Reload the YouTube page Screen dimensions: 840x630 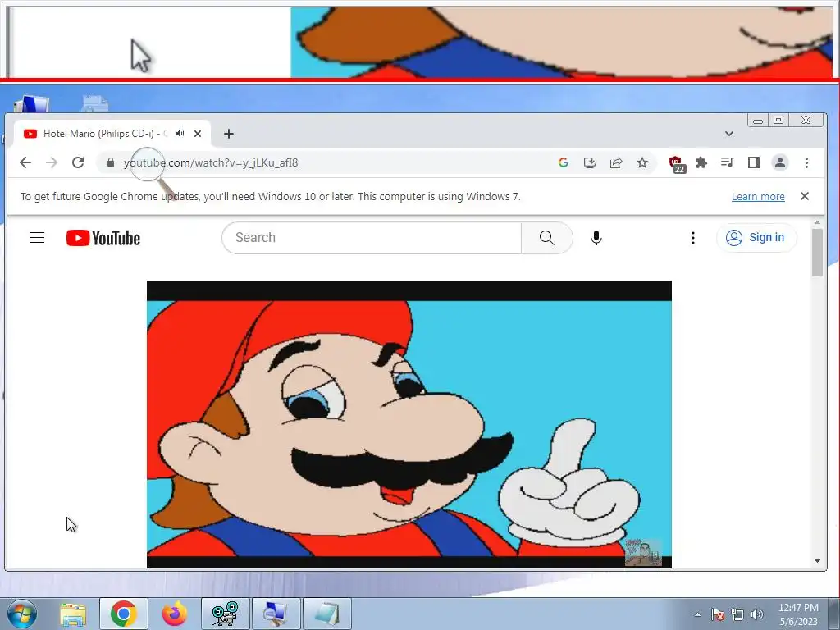coord(78,162)
